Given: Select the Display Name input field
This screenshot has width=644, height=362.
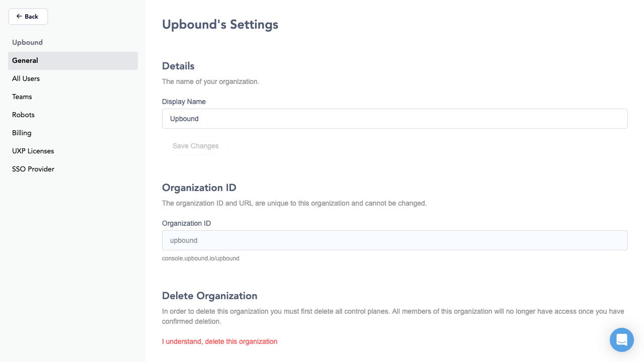Looking at the screenshot, I should pyautogui.click(x=394, y=119).
